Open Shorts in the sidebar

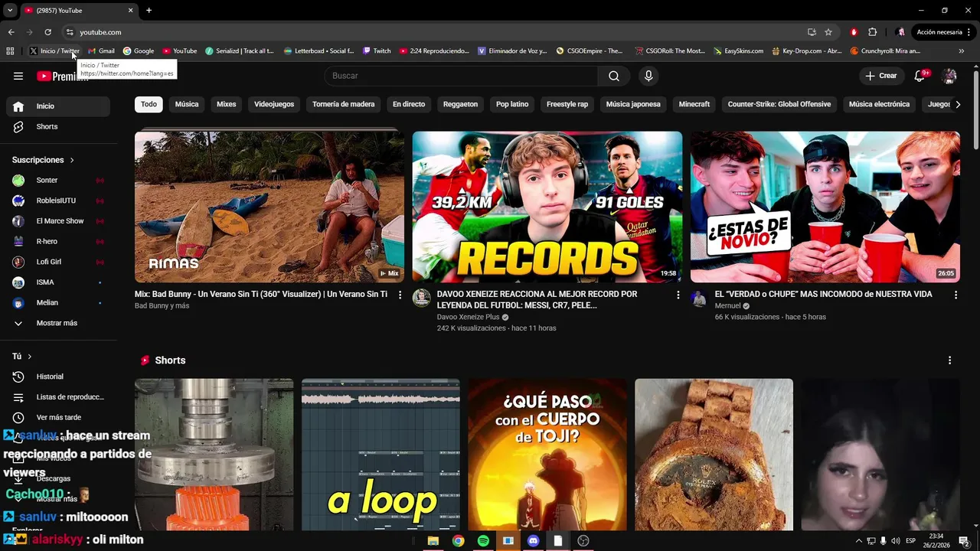(x=58, y=126)
